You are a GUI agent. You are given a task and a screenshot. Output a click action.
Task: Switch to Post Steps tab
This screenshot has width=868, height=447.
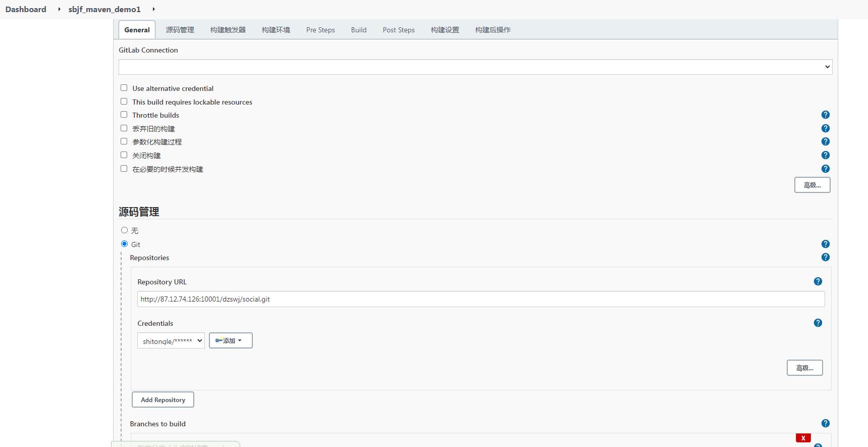[399, 30]
